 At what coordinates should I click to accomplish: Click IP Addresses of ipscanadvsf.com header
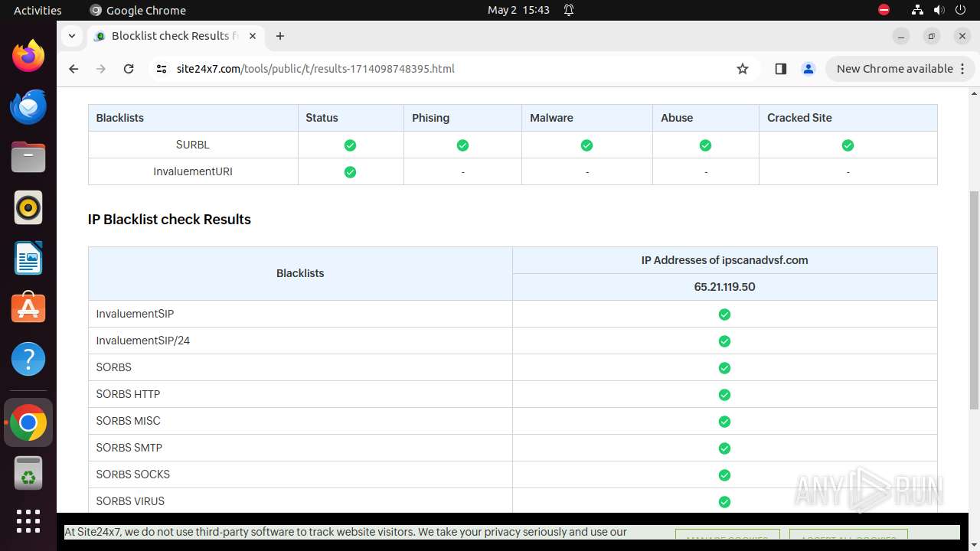724,260
